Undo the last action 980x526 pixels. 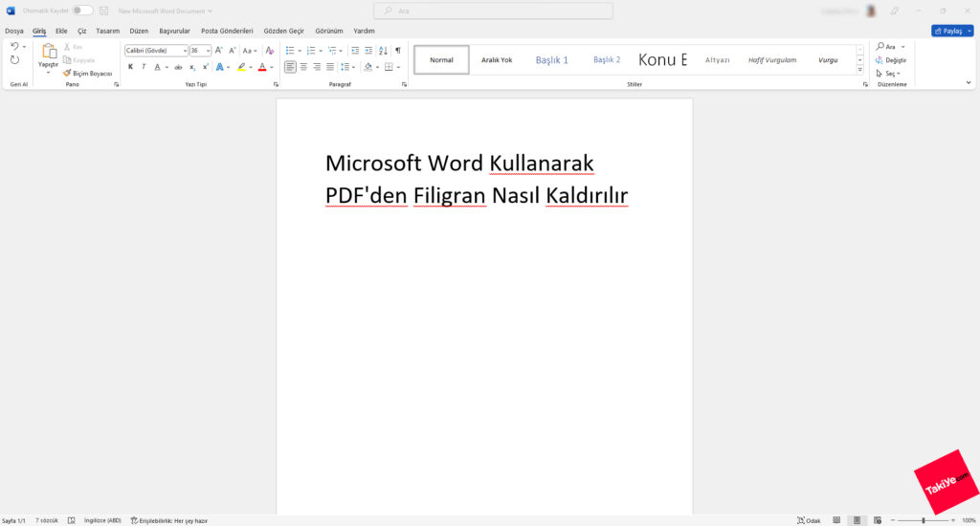14,47
